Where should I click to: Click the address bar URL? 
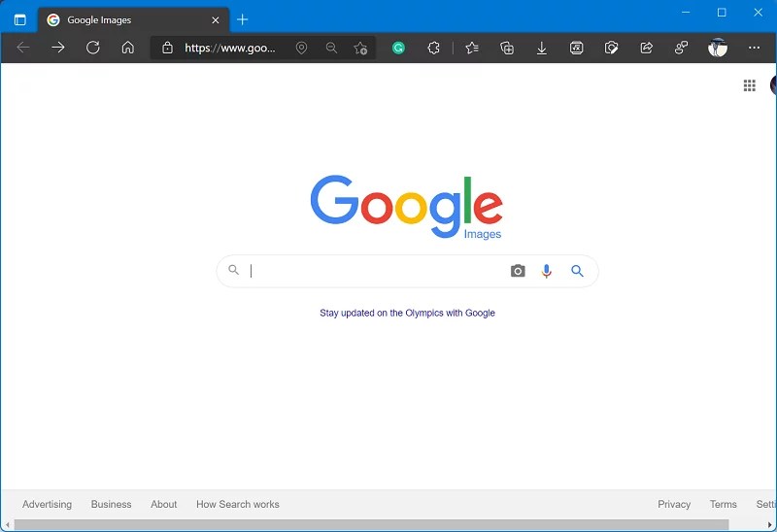coord(230,48)
